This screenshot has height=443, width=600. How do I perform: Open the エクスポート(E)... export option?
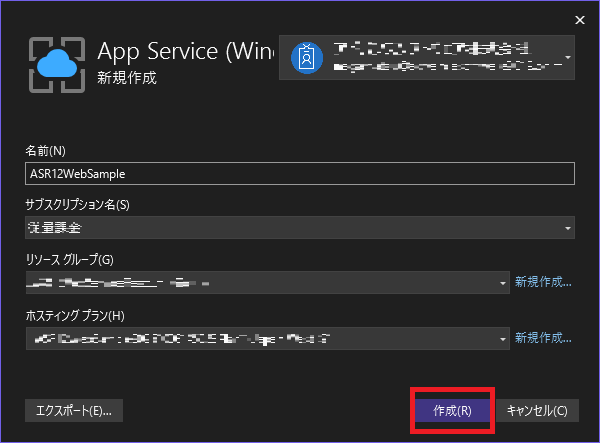(x=74, y=410)
